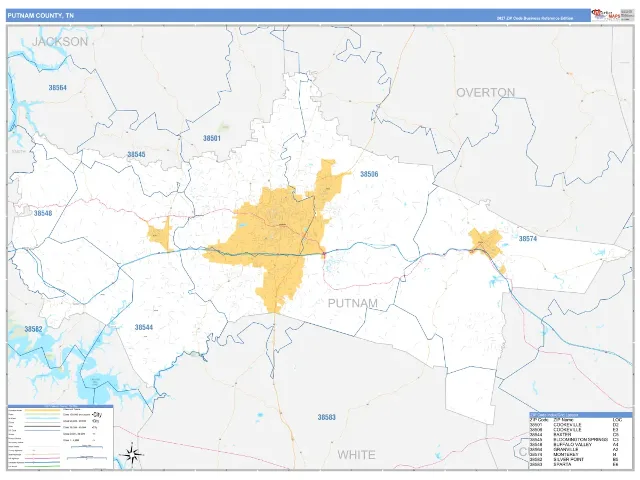
Task: Click ZIP code label 38574 on the map
Action: tap(528, 239)
